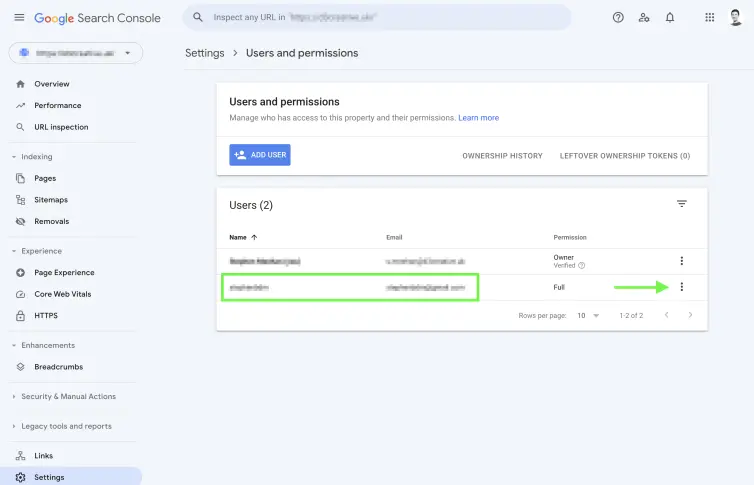The width and height of the screenshot is (754, 485).
Task: Open more options for the Full-permission user
Action: pyautogui.click(x=682, y=287)
